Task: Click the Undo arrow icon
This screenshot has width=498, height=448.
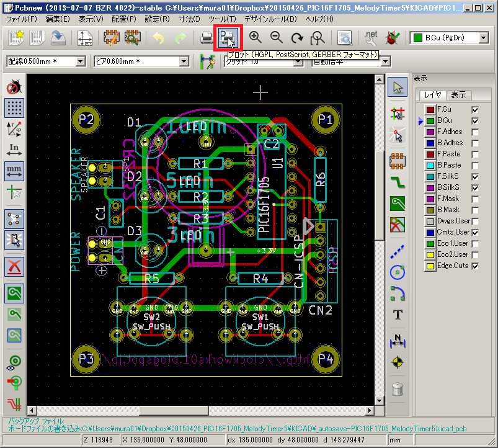Action: click(x=158, y=38)
